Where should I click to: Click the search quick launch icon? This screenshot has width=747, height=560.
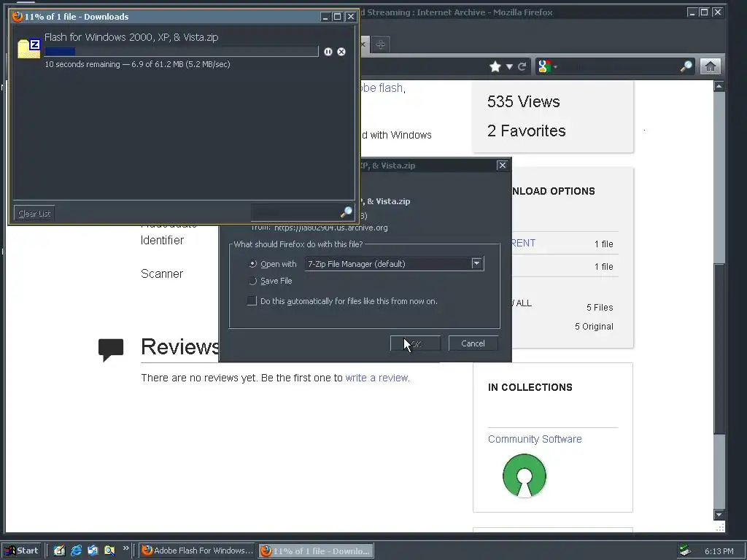109,551
